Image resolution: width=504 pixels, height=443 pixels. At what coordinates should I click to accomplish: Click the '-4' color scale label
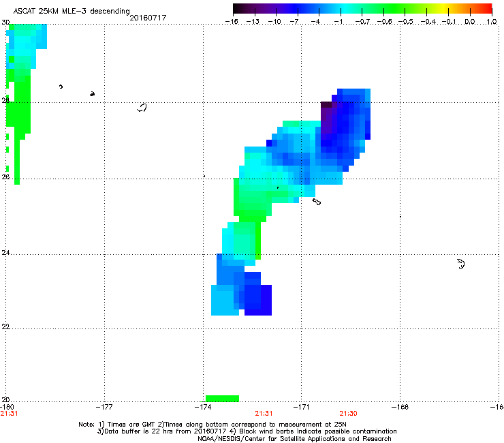(x=315, y=22)
